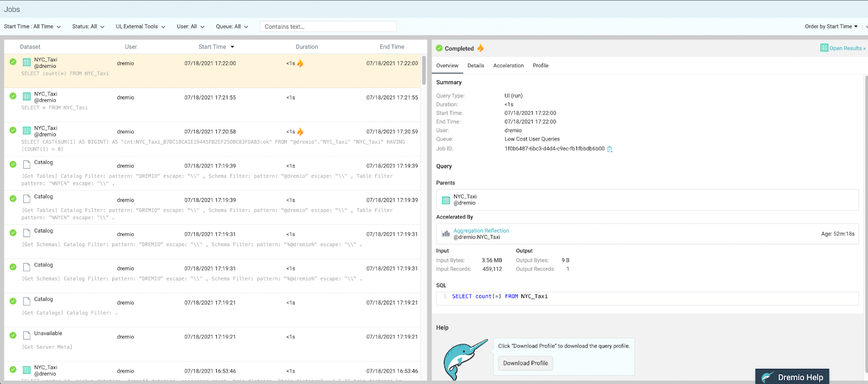The image size is (868, 384).
Task: Click the file icon of the Unavailable job row
Action: click(x=27, y=336)
